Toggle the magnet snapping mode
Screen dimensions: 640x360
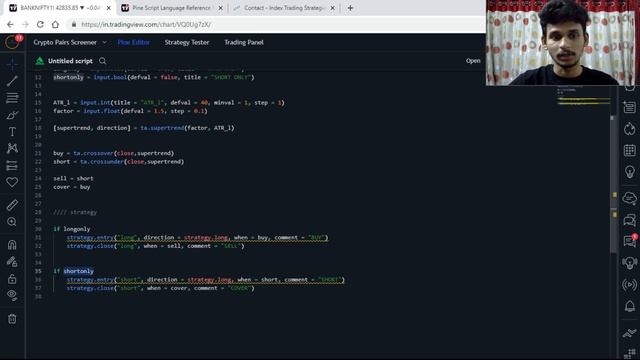[12, 244]
